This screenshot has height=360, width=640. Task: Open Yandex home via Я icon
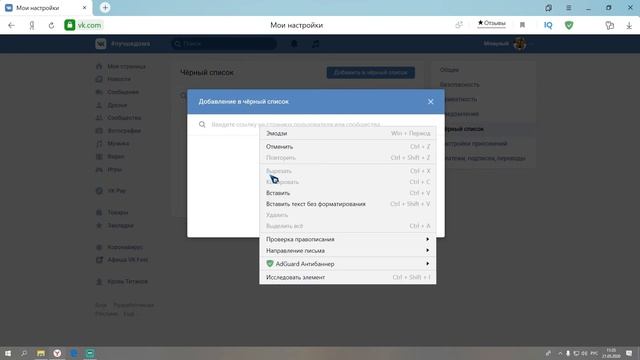point(32,25)
